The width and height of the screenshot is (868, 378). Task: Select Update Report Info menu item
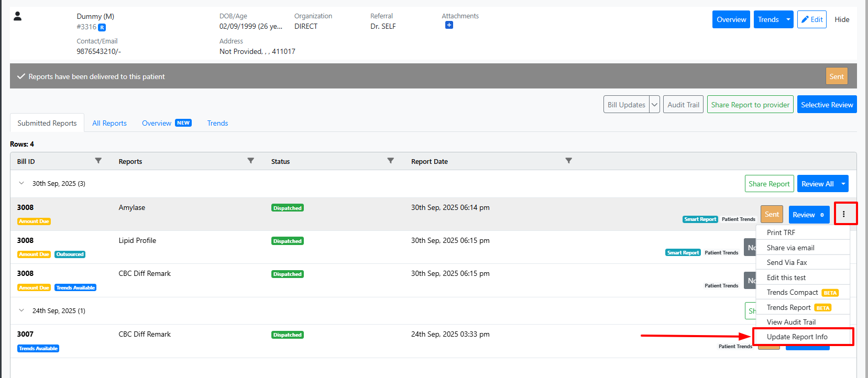pyautogui.click(x=797, y=337)
